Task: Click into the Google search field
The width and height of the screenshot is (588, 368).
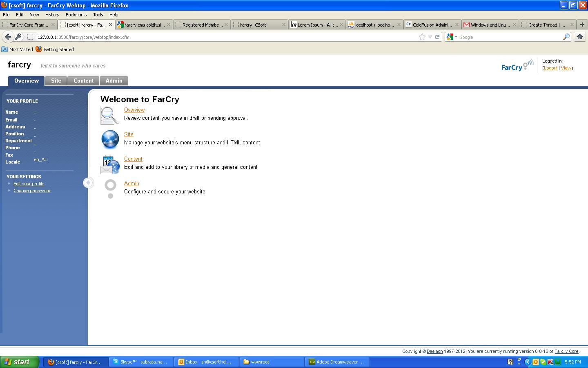Action: (510, 37)
